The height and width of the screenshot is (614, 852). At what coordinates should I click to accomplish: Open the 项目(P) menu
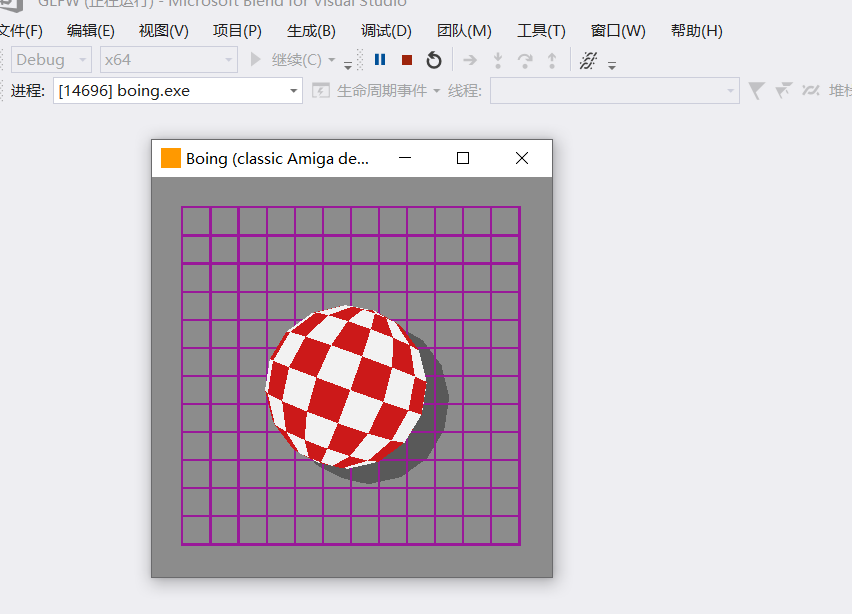237,31
